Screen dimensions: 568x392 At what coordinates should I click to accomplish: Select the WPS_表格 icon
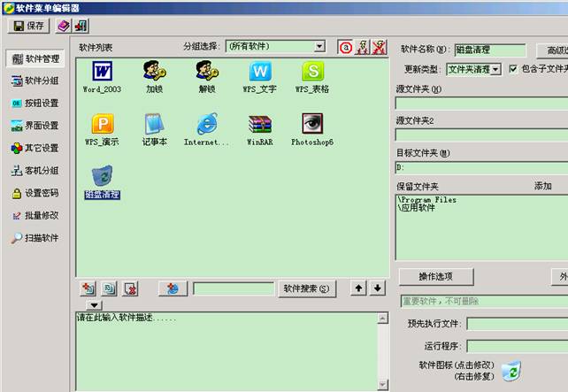pyautogui.click(x=312, y=77)
